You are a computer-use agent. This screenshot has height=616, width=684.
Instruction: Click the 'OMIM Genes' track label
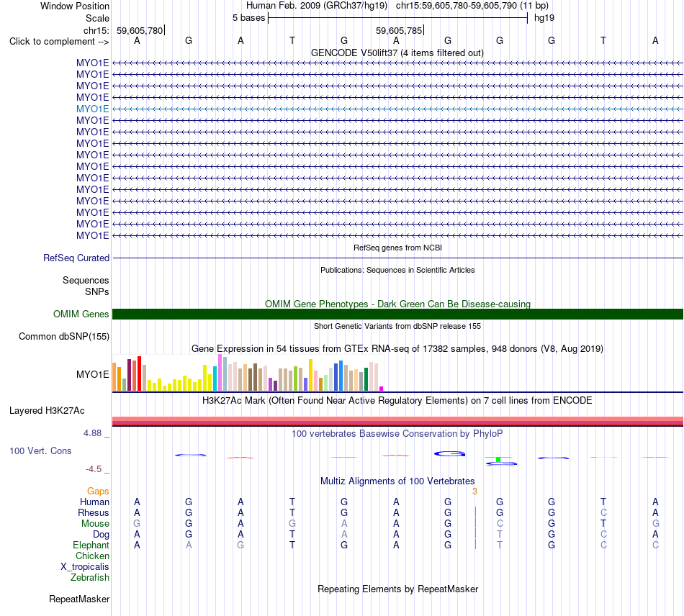[x=81, y=314]
